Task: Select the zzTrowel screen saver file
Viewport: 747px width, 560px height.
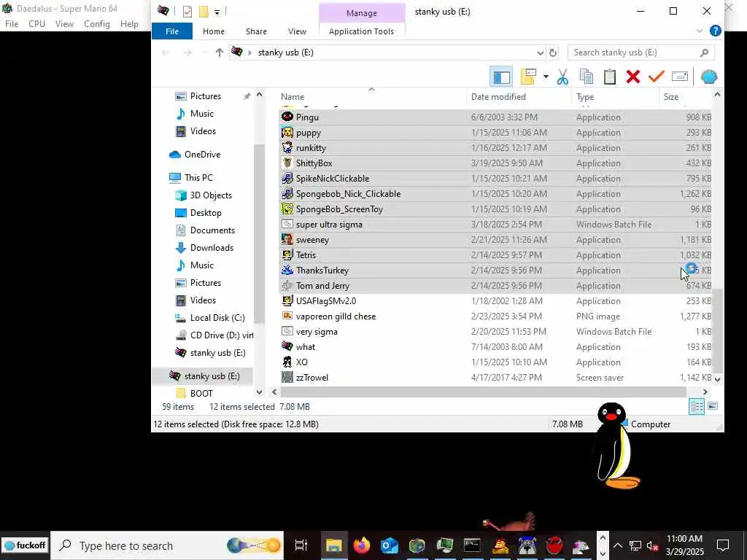Action: 495,378
